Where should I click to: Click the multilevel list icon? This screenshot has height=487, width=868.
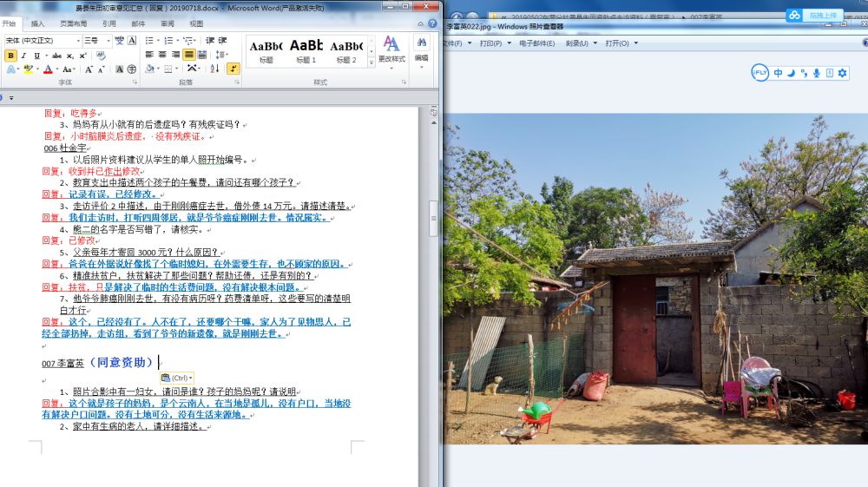click(188, 41)
